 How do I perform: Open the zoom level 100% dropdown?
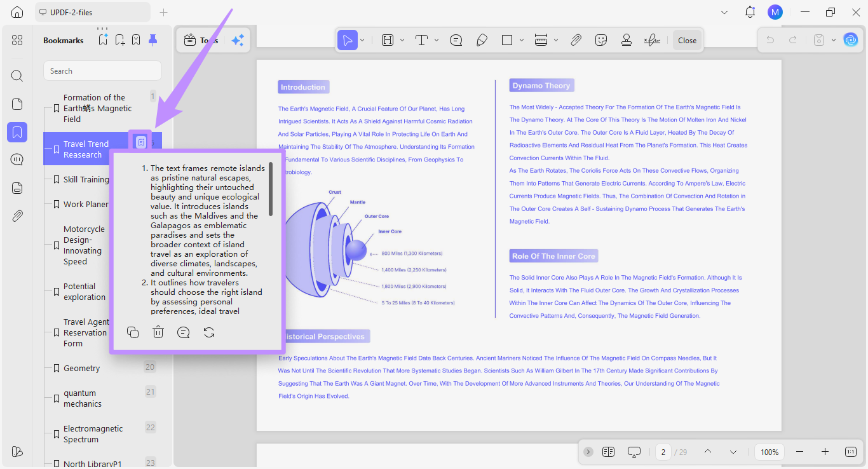[x=770, y=452]
